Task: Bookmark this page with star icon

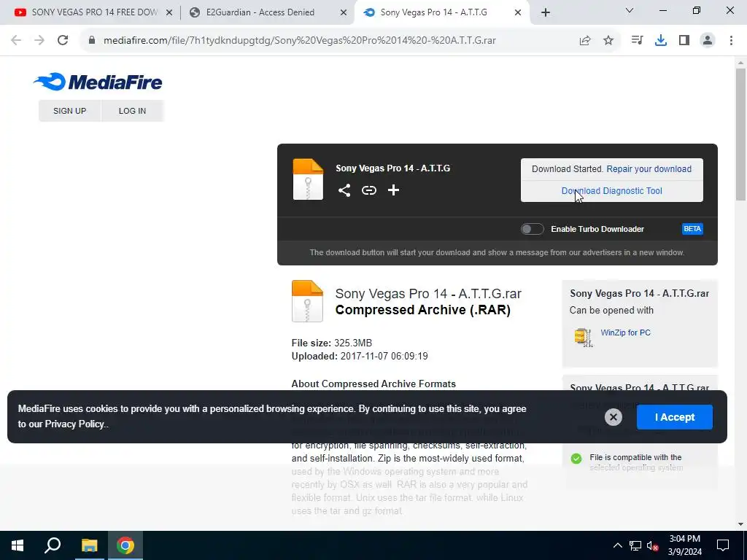Action: (x=608, y=40)
